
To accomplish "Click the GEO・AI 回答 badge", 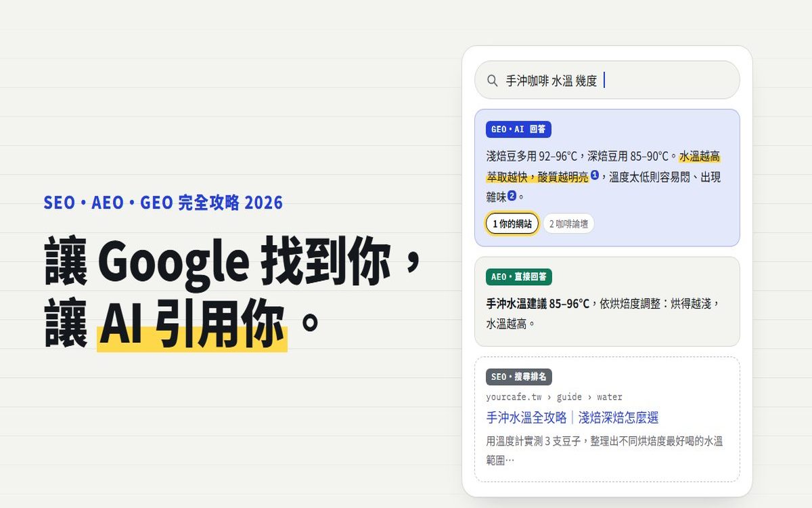I will coord(518,129).
